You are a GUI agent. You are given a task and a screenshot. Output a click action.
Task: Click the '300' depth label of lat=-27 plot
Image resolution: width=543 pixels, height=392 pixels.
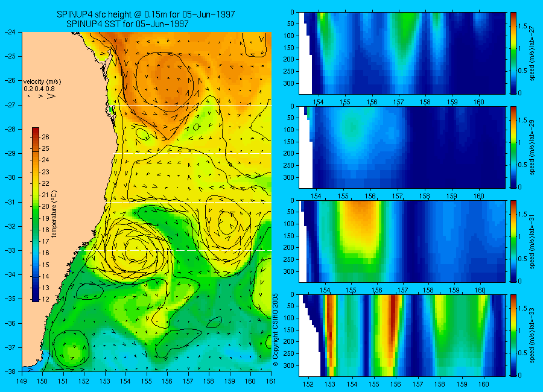(289, 83)
